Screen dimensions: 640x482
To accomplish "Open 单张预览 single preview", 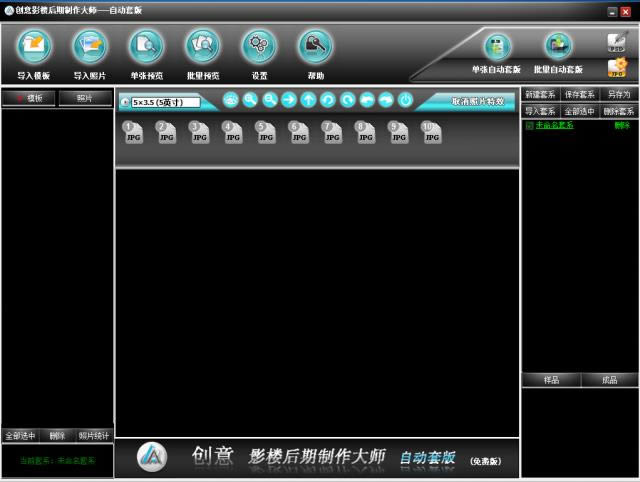I will click(146, 46).
